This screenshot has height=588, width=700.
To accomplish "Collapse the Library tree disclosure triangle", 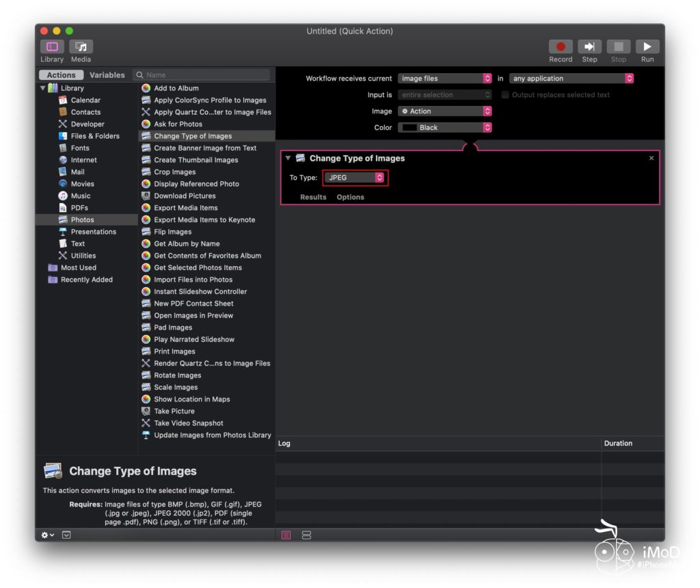I will [42, 88].
